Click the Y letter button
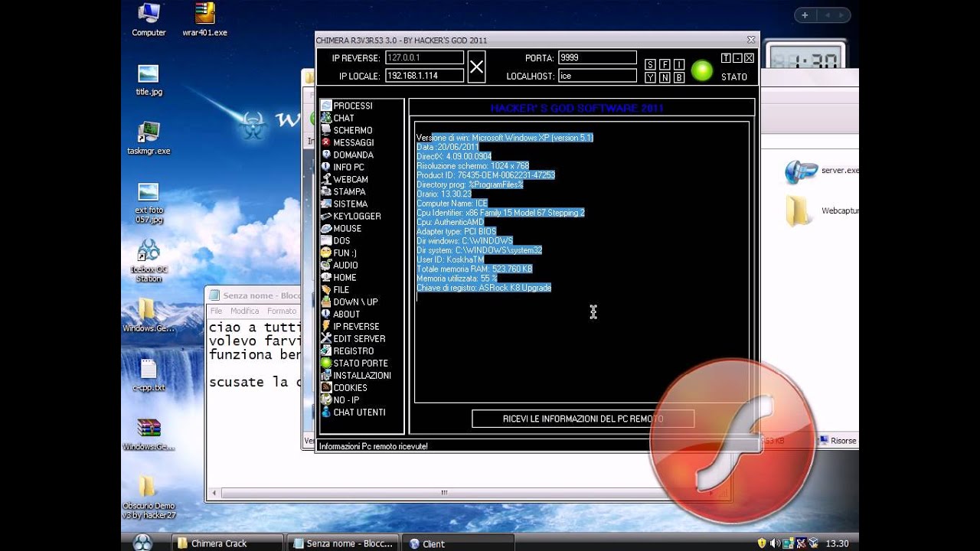 (650, 77)
